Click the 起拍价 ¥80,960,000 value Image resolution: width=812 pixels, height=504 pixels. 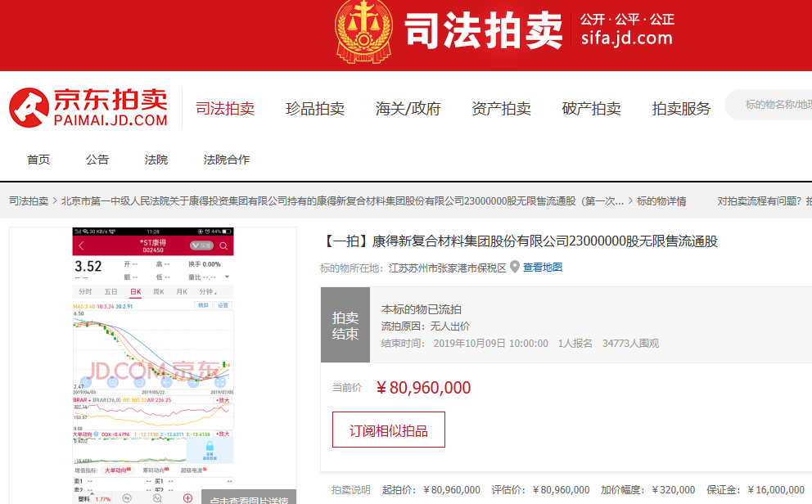click(452, 489)
